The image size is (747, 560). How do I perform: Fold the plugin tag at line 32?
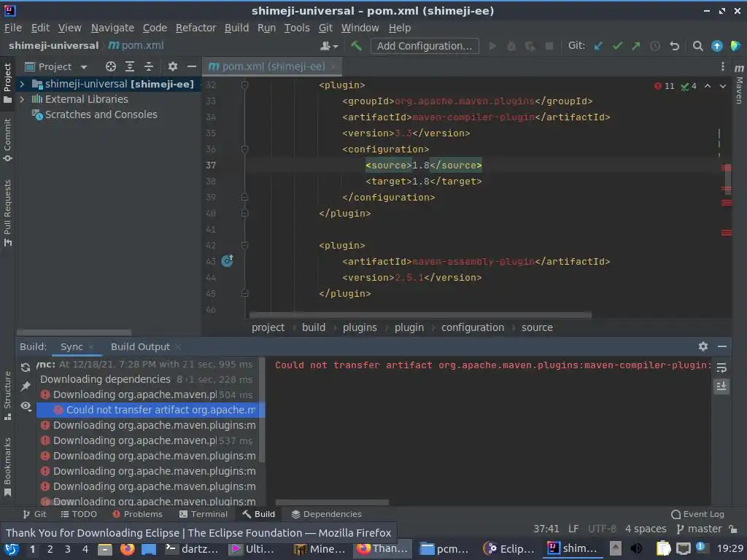coord(244,85)
